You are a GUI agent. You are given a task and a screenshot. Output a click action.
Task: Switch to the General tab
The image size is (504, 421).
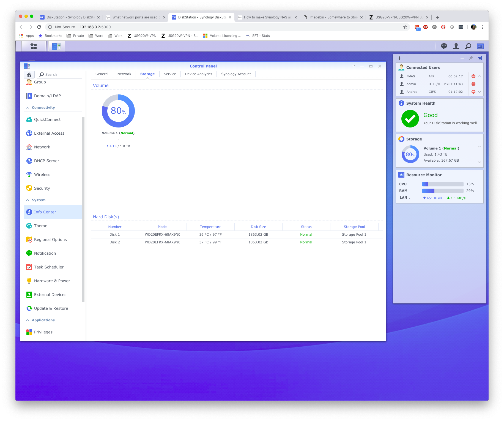click(x=102, y=74)
